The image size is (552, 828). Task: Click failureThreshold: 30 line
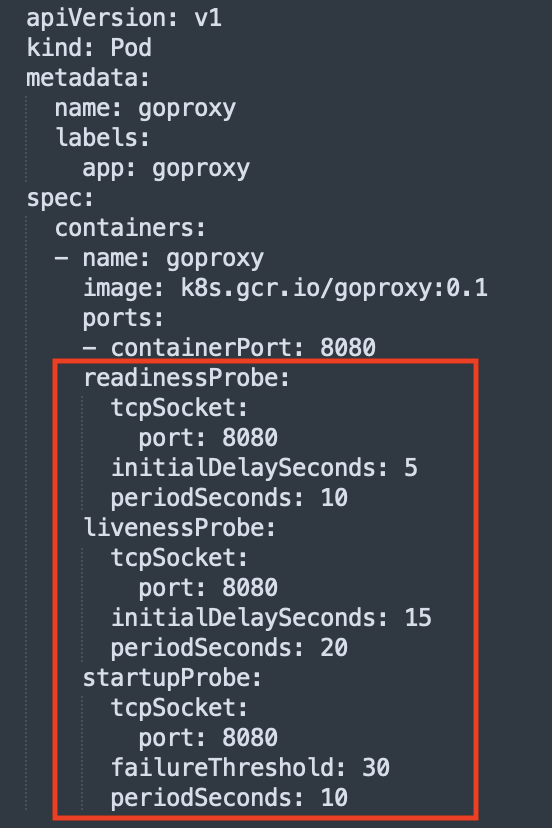click(x=250, y=768)
